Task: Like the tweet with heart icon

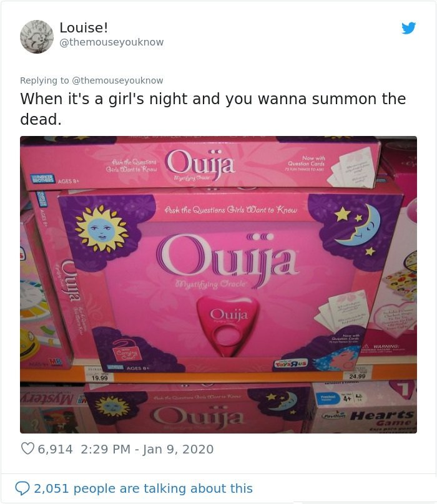Action: click(x=27, y=448)
